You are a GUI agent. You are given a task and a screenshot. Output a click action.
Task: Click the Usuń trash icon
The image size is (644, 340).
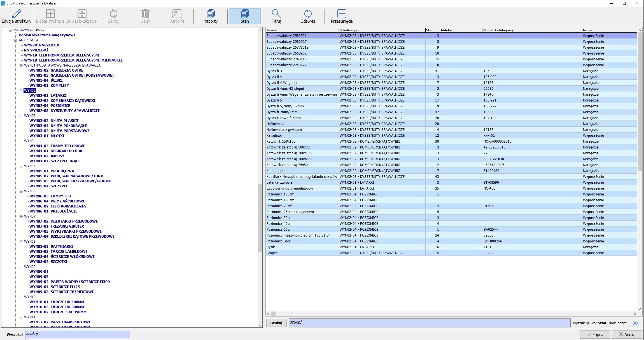145,14
